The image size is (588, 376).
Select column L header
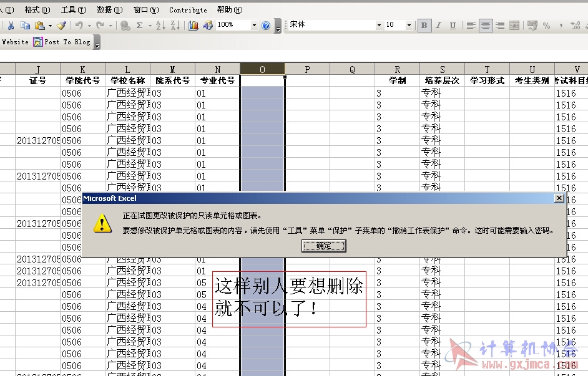(127, 69)
